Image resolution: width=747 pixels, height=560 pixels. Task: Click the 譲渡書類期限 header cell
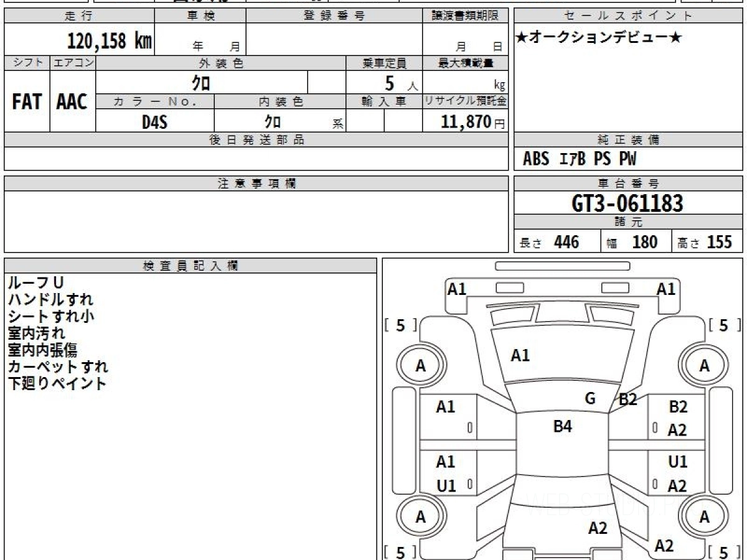point(466,16)
